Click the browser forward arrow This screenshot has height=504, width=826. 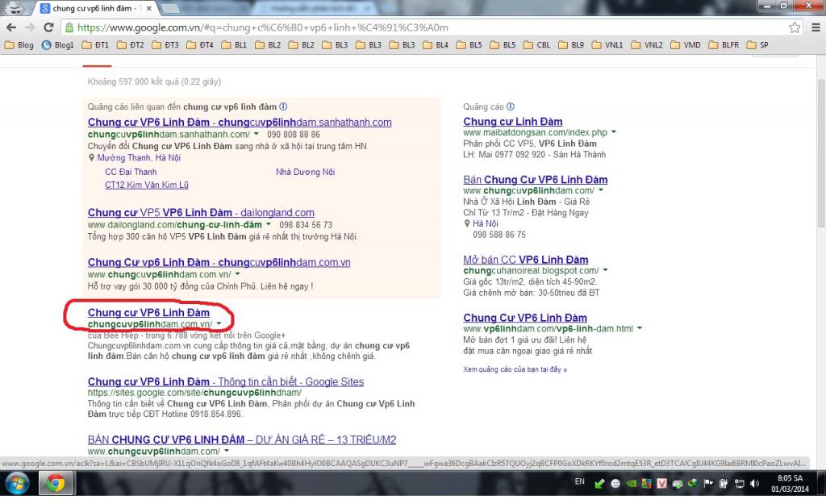(x=30, y=27)
